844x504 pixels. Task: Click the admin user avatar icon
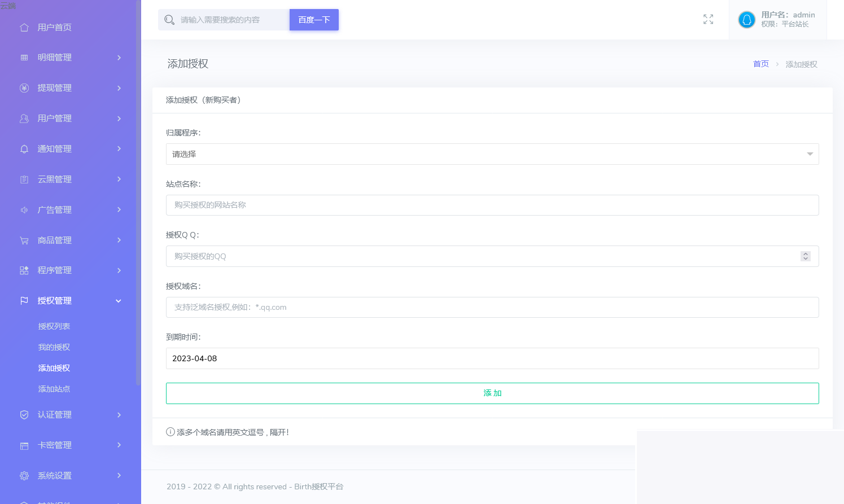(x=746, y=20)
